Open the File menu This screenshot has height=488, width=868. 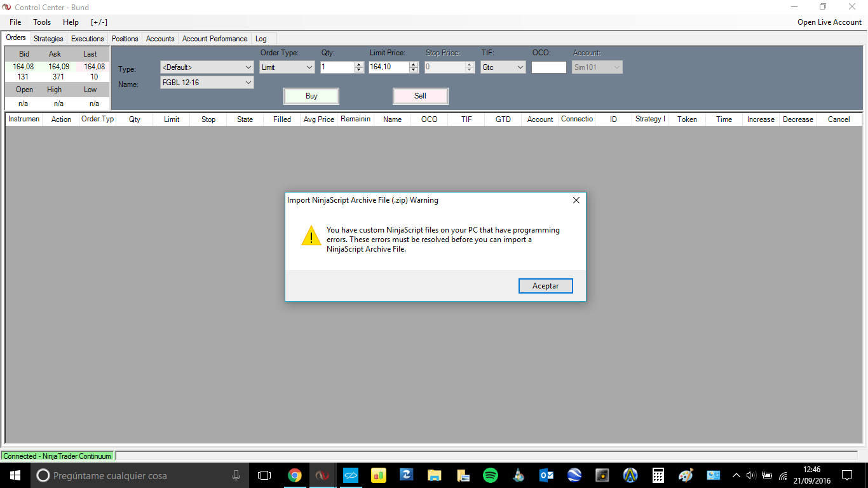point(15,22)
